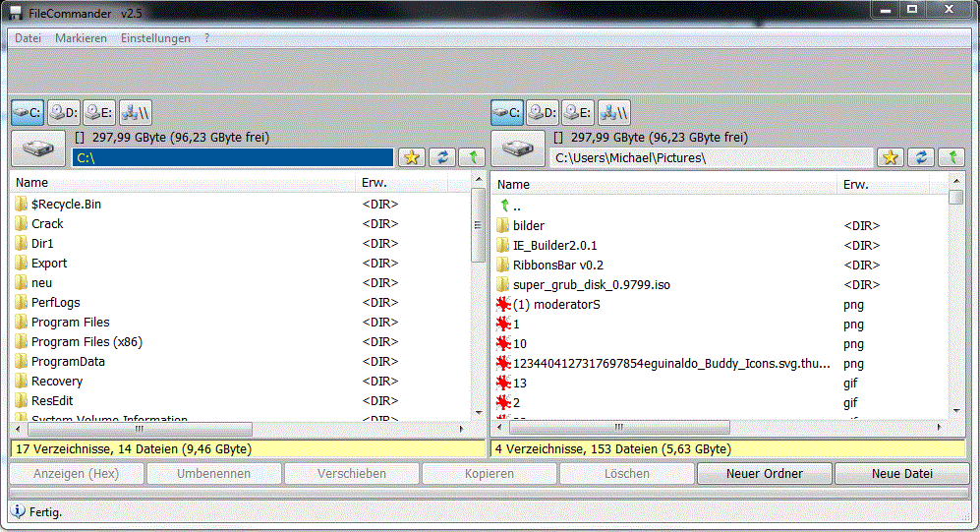This screenshot has width=980, height=532.
Task: Click the Neuer Ordner button
Action: (x=764, y=474)
